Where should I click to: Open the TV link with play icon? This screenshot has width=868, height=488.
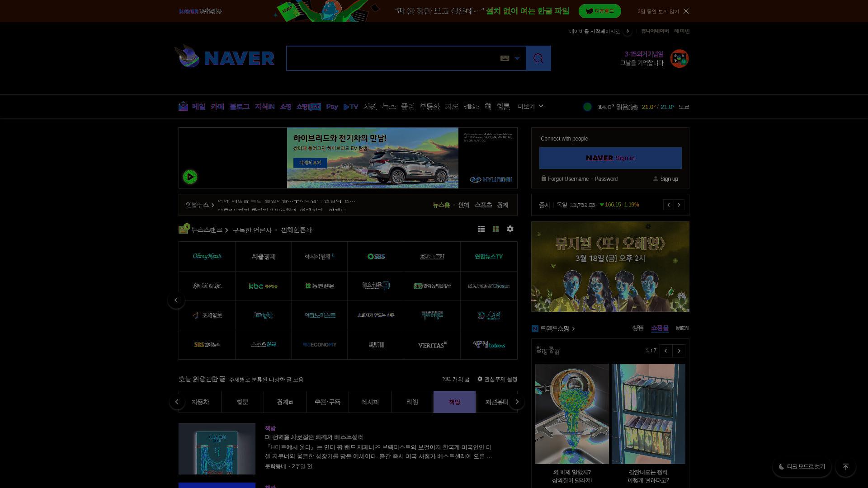pos(351,107)
